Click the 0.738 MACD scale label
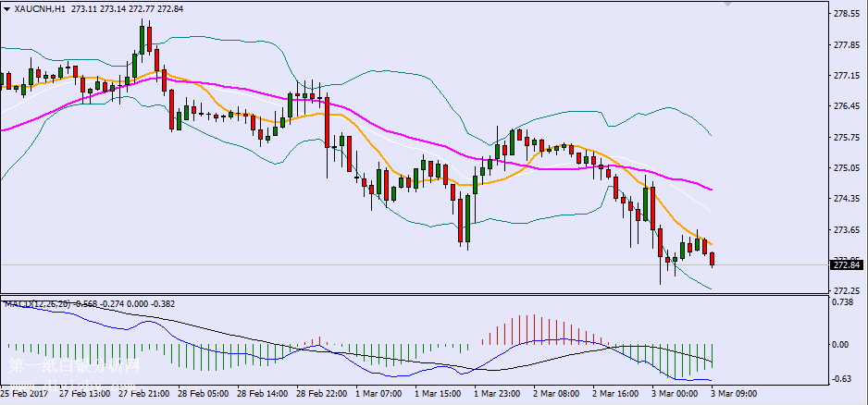Viewport: 868px width, 405px height. [843, 302]
